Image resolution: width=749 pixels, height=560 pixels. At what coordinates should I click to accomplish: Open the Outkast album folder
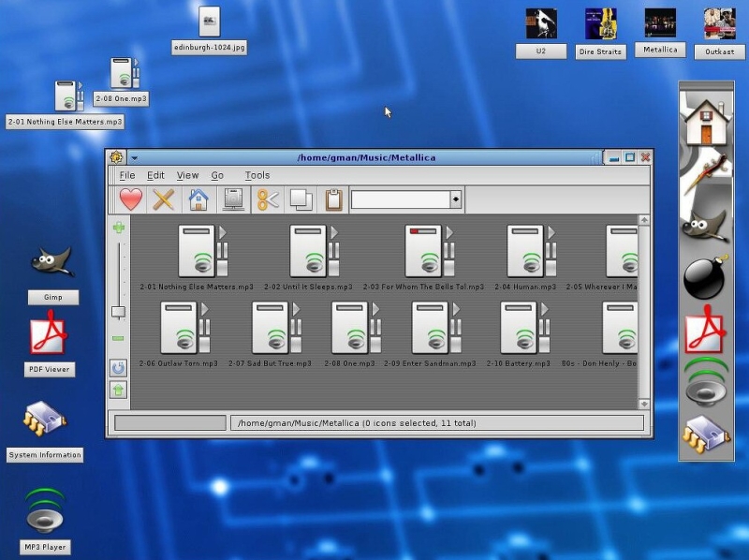pos(720,23)
